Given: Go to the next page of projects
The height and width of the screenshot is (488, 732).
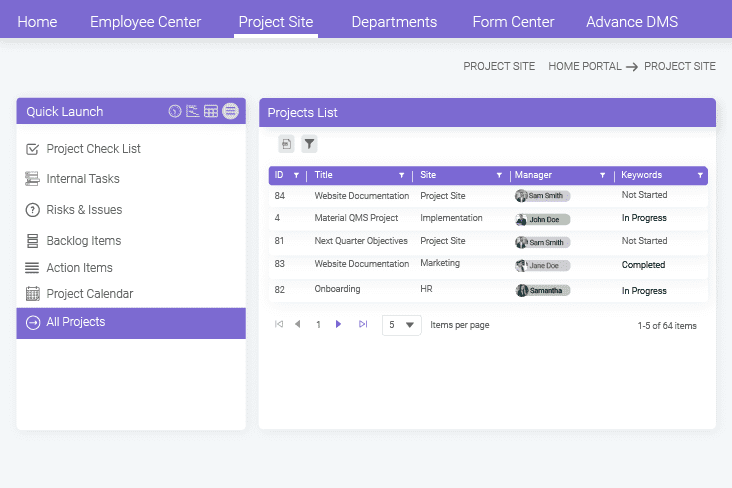Looking at the screenshot, I should click(x=338, y=324).
